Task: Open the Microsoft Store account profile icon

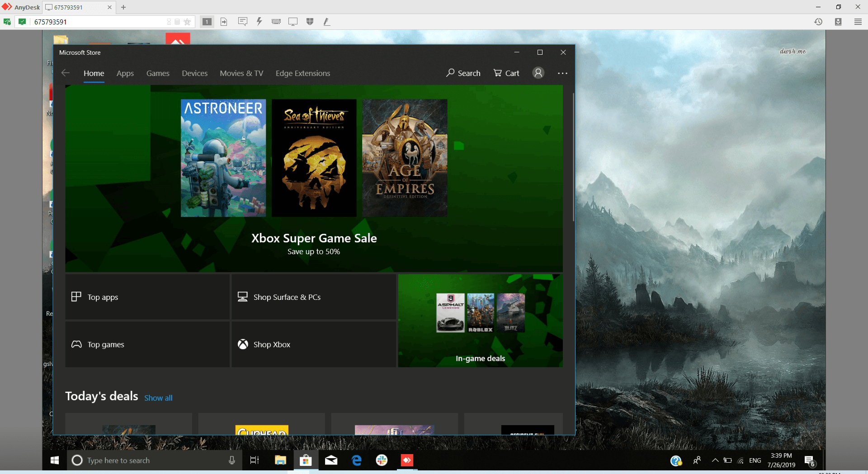Action: tap(538, 73)
